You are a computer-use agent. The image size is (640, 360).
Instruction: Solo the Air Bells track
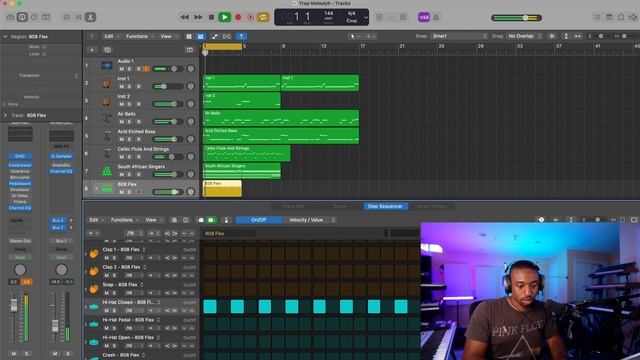(129, 122)
